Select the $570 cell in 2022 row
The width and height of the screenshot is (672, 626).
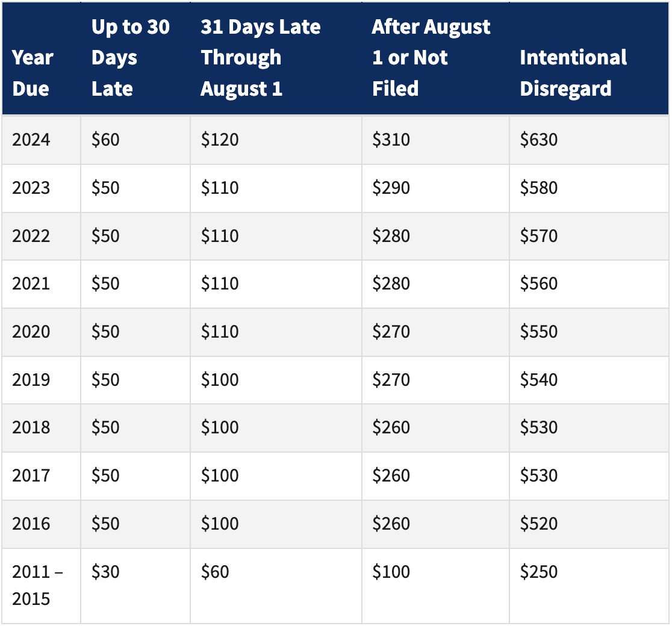539,235
